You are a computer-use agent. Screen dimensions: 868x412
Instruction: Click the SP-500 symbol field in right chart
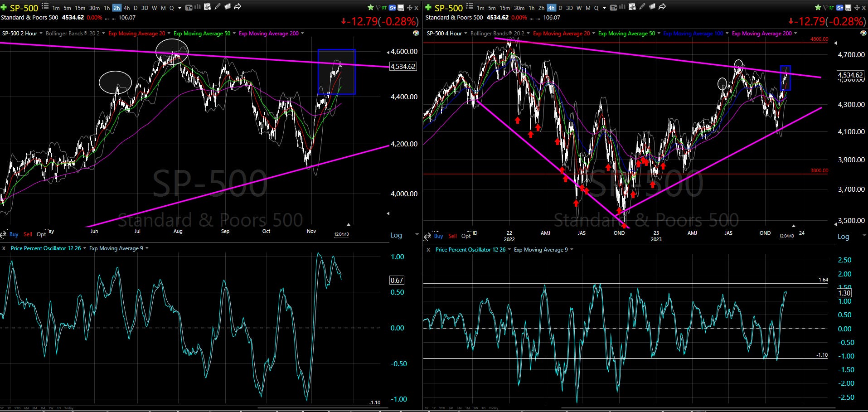coord(449,8)
